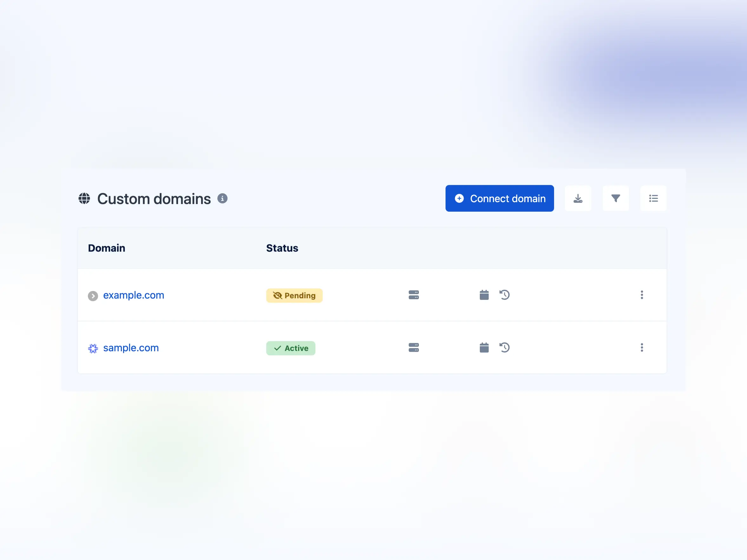This screenshot has width=747, height=560.
Task: Click the download/export icon in the toolbar
Action: pyautogui.click(x=578, y=198)
